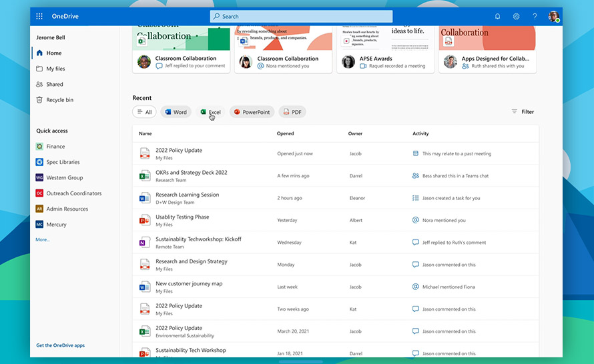This screenshot has height=364, width=594.
Task: Click PDF icon of Research and Design Strategy
Action: (145, 265)
